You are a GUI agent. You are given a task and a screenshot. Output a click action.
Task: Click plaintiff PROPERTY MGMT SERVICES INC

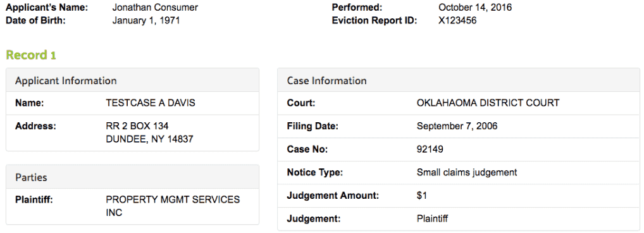coord(173,206)
